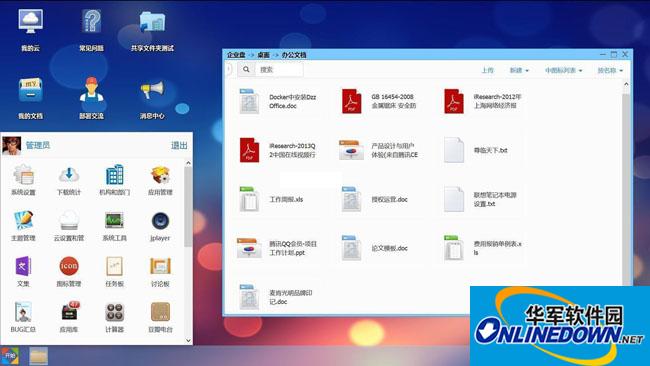This screenshot has width=650, height=366.
Task: Open the sort-by-name dropdown
Action: coord(610,70)
